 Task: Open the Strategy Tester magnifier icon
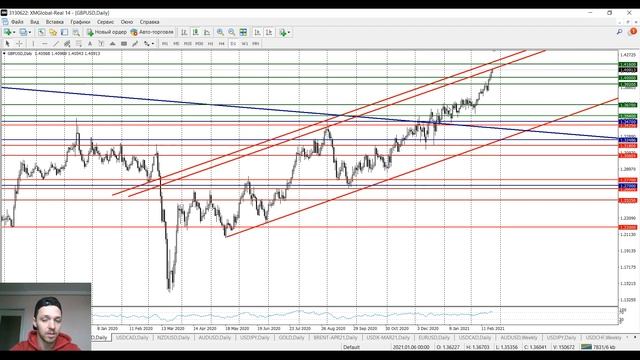tap(76, 32)
